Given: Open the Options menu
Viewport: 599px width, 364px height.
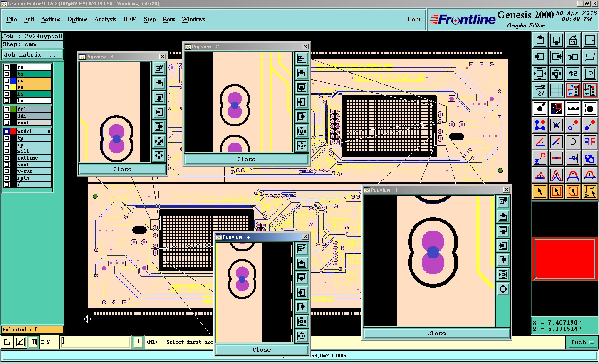Looking at the screenshot, I should [77, 19].
